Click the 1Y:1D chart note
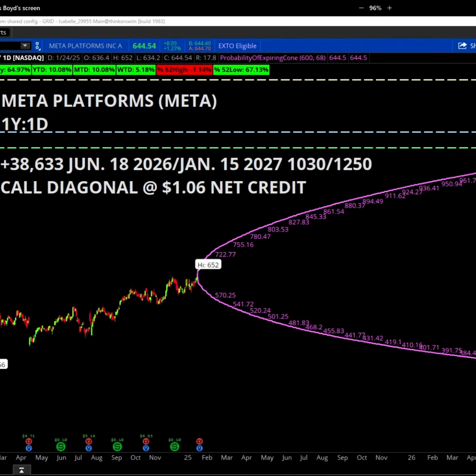The image size is (476, 476). pos(25,124)
